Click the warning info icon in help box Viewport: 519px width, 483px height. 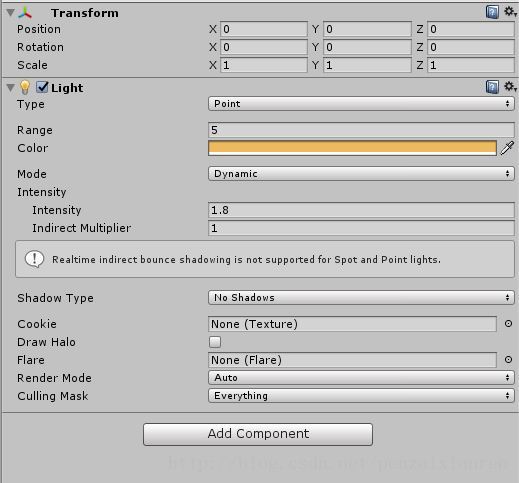[34, 259]
